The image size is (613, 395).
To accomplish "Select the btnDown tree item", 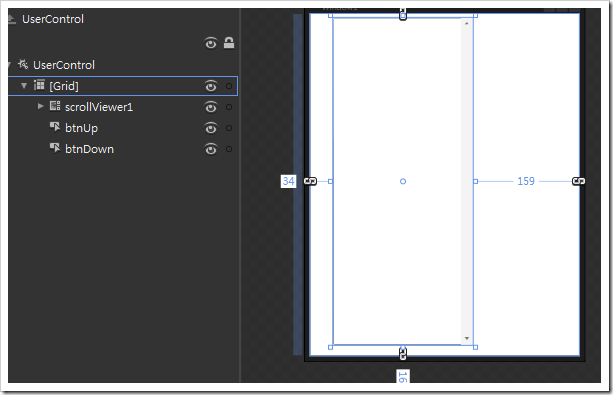I will [x=90, y=149].
